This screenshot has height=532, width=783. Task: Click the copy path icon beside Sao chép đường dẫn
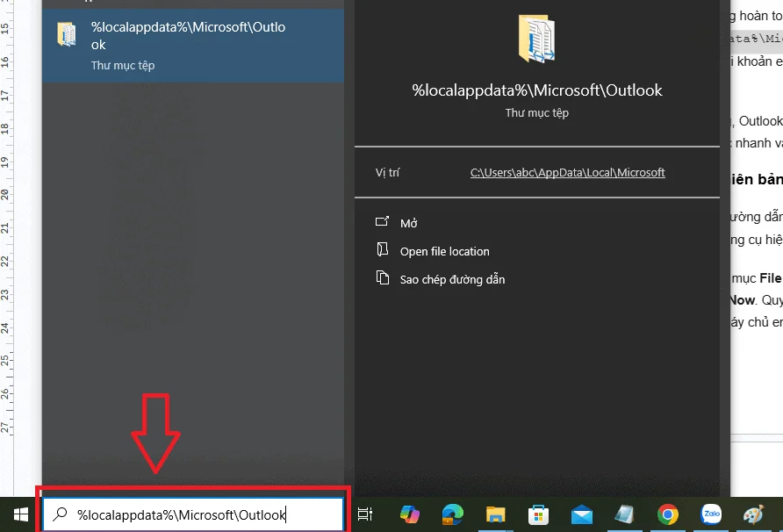tap(383, 277)
